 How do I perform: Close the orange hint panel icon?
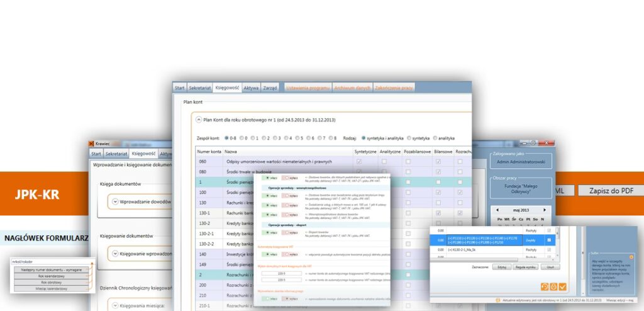tap(631, 257)
